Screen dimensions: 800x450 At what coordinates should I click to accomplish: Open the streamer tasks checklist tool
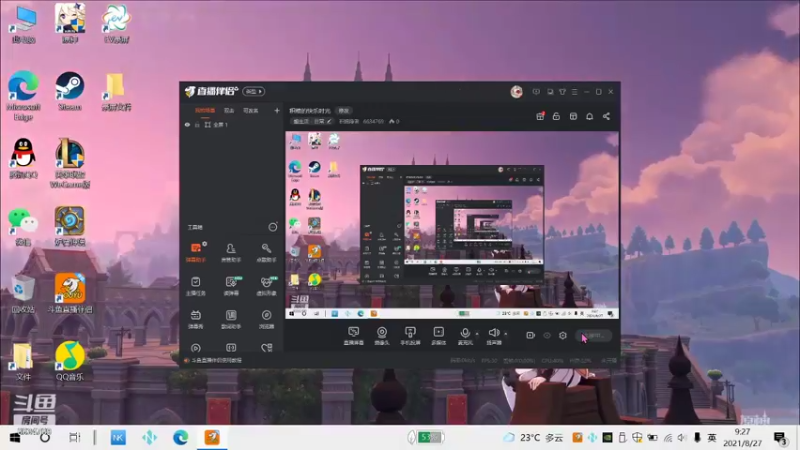pos(196,286)
